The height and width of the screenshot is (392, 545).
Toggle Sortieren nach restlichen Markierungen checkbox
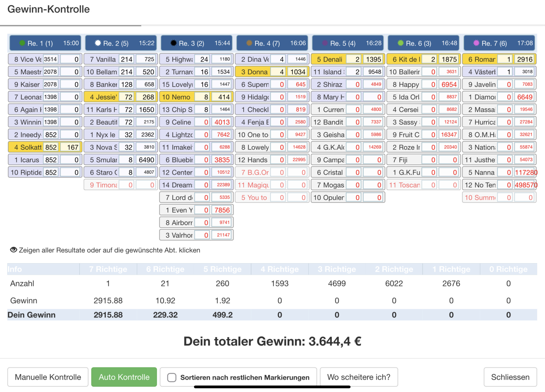click(x=172, y=377)
